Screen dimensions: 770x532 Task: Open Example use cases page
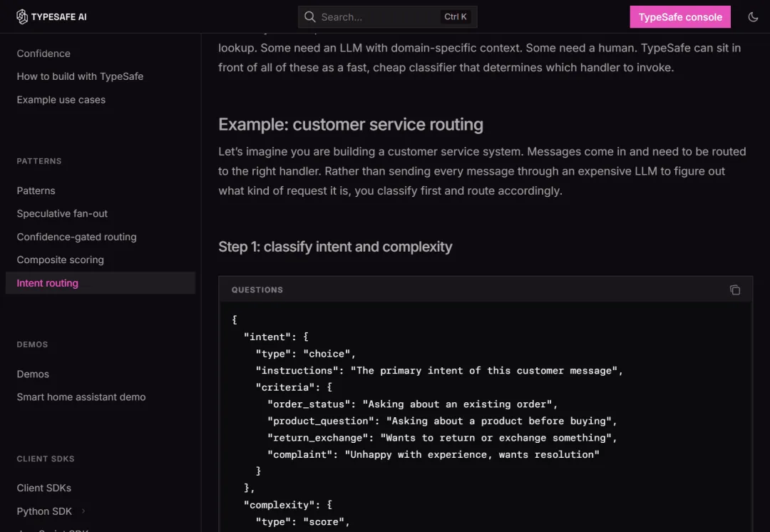(x=61, y=100)
